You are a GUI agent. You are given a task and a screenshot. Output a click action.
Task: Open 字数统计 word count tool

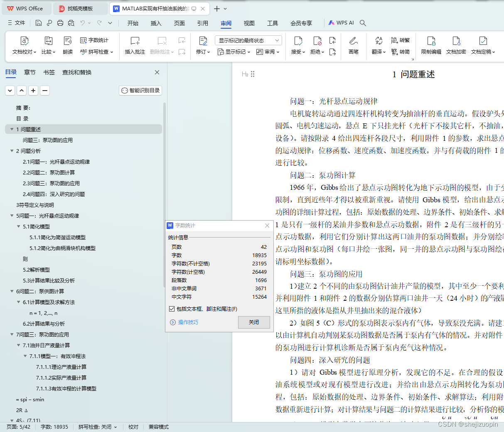pyautogui.click(x=94, y=40)
